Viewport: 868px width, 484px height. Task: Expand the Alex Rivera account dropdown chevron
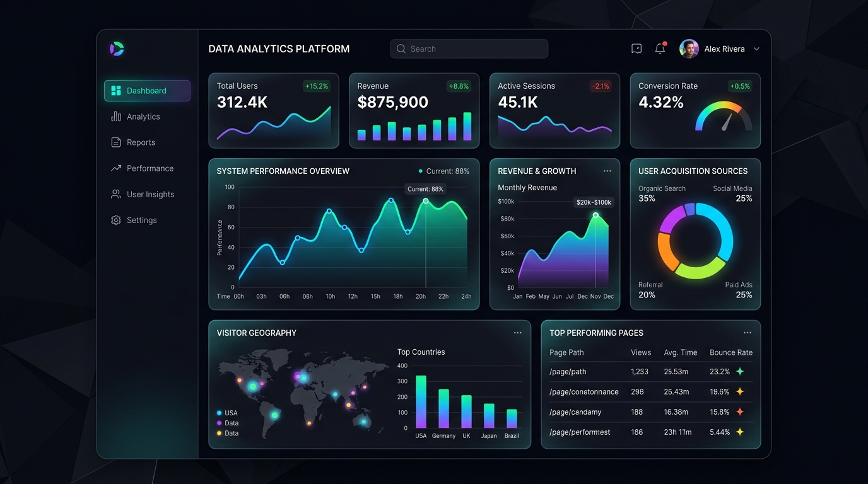click(756, 49)
